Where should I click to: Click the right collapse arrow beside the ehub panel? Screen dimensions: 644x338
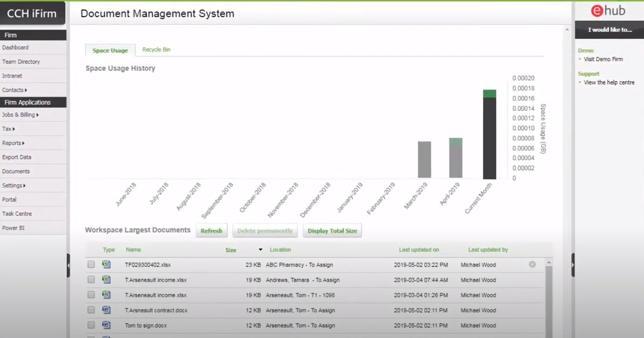pos(572,265)
